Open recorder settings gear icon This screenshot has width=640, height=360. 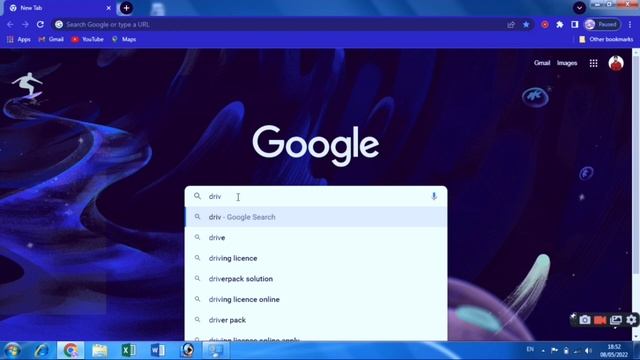631,320
